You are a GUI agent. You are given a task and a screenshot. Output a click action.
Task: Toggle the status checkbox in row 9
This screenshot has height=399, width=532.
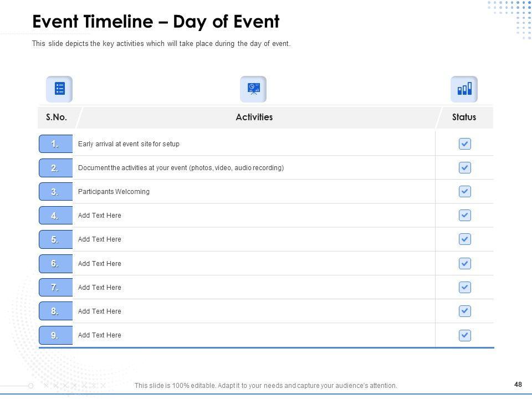[x=465, y=335]
